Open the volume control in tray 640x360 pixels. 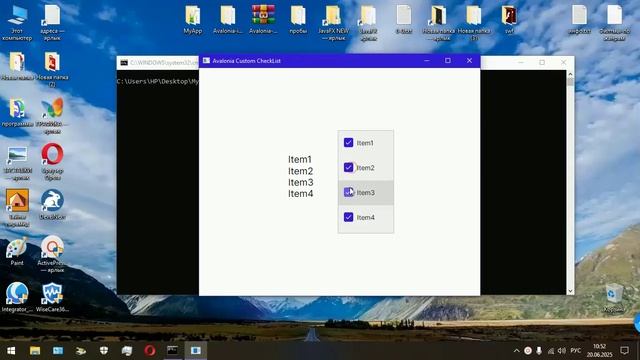pos(562,351)
